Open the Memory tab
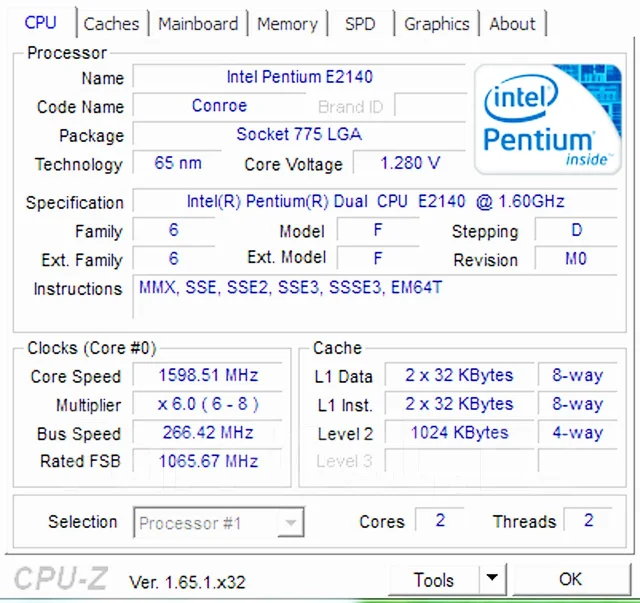Viewport: 640px width, 603px height. [287, 24]
